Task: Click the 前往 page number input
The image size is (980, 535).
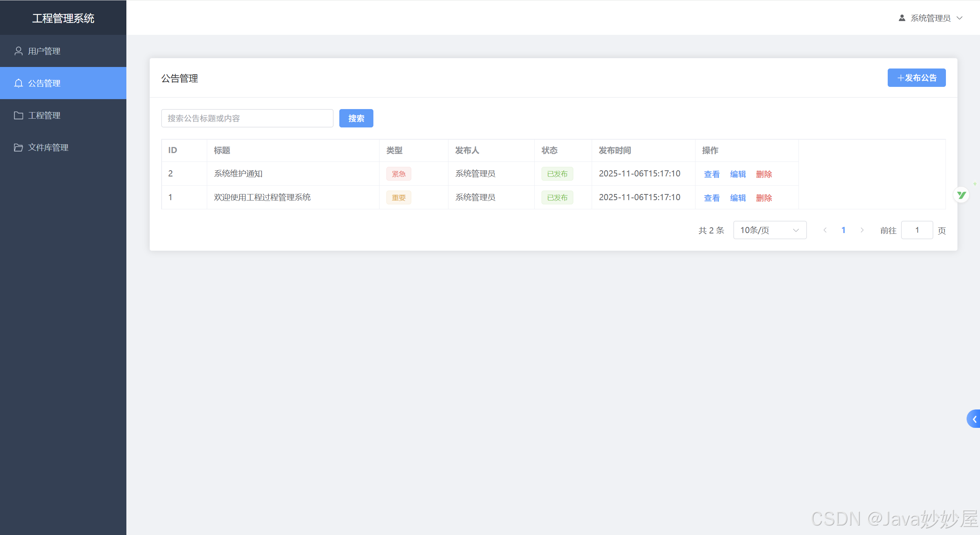Action: coord(917,230)
